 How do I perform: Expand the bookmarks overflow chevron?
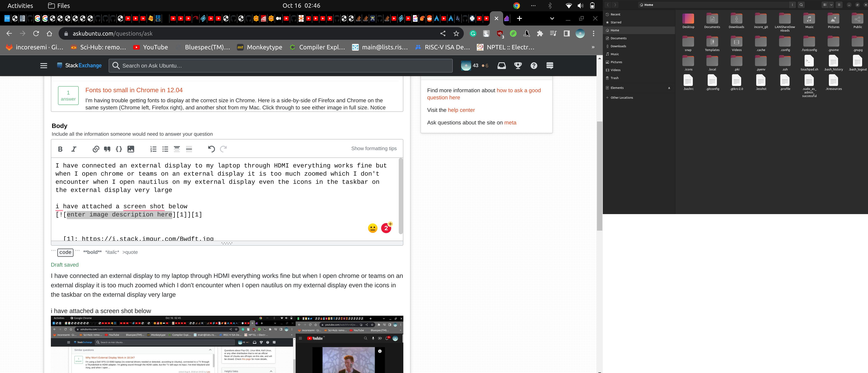[593, 47]
